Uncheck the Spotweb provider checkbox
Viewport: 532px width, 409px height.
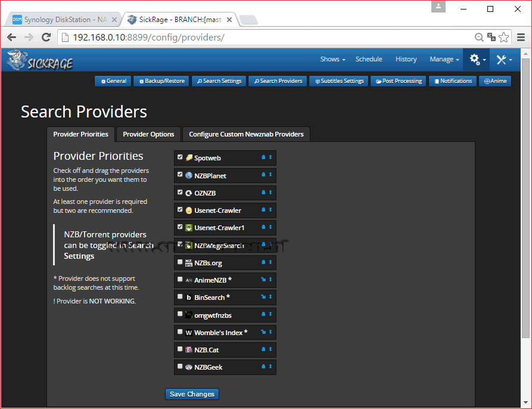(x=180, y=157)
